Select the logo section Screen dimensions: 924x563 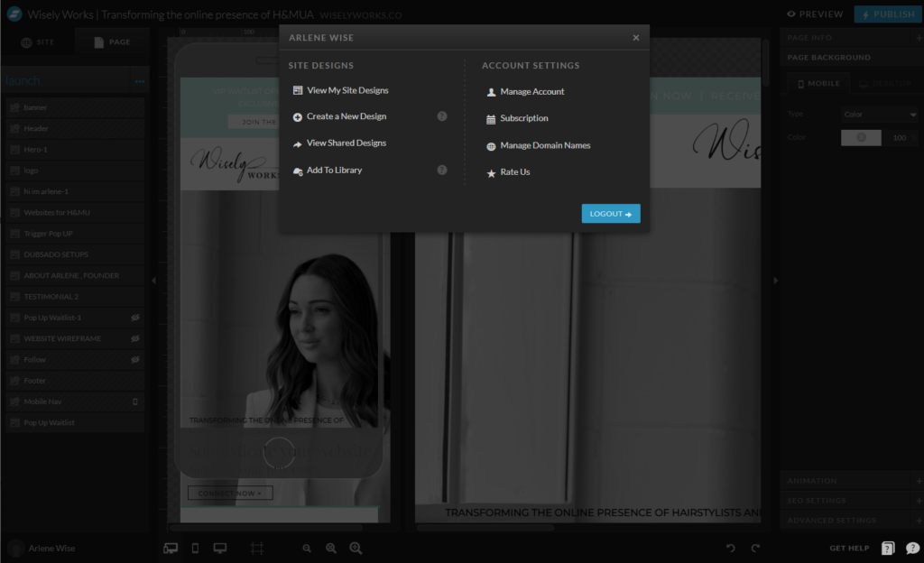(x=75, y=171)
